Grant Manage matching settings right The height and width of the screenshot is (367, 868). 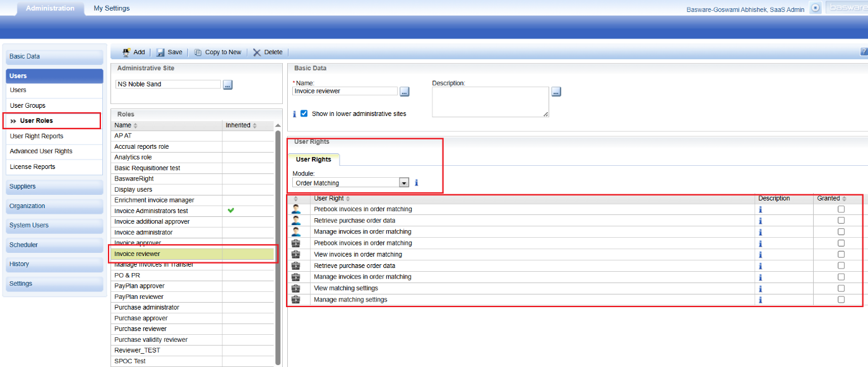pyautogui.click(x=841, y=300)
